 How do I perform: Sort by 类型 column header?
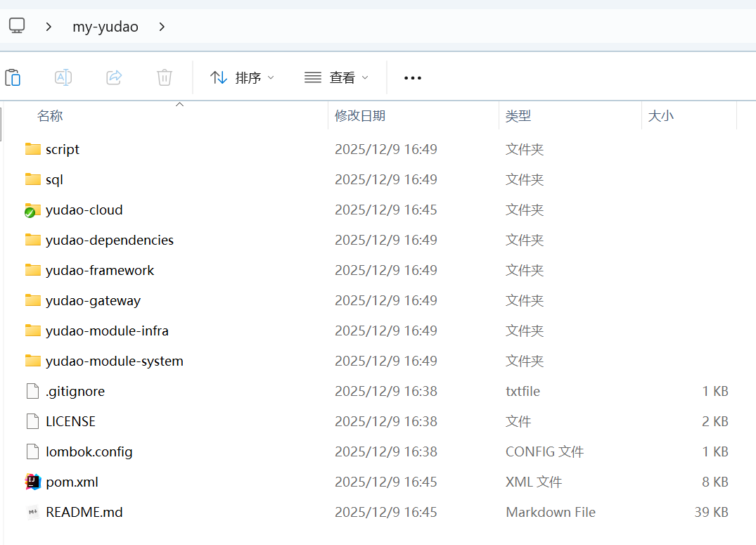coord(518,116)
